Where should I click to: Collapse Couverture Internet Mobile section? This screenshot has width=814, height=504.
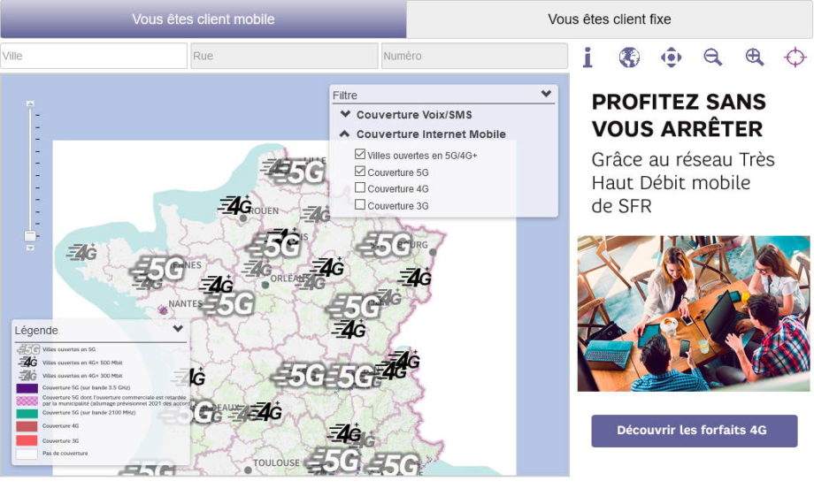tap(423, 134)
